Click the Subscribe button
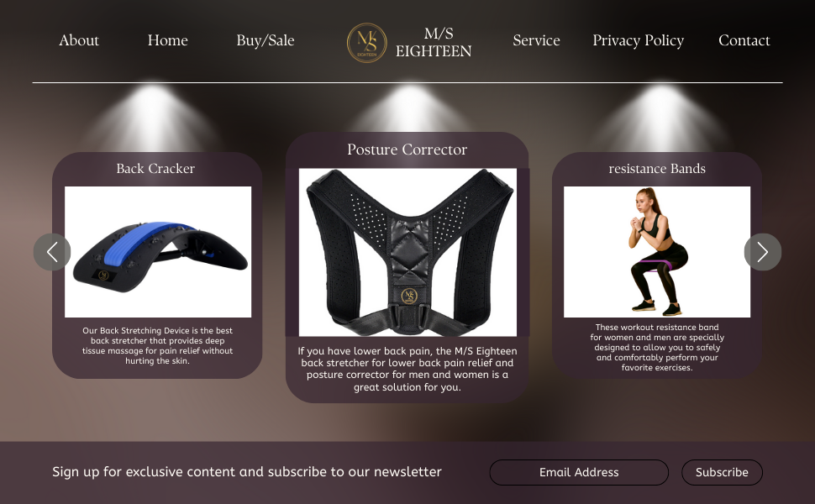 722,472
